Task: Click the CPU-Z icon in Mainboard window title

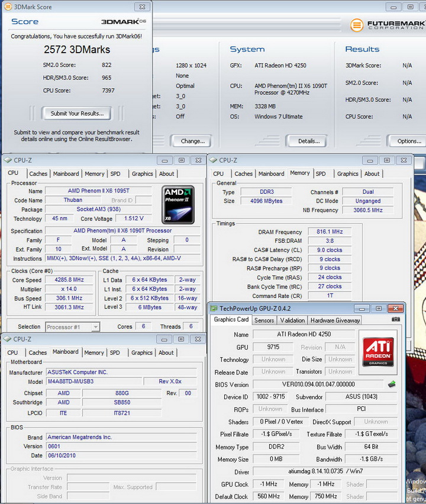Action: 8,339
